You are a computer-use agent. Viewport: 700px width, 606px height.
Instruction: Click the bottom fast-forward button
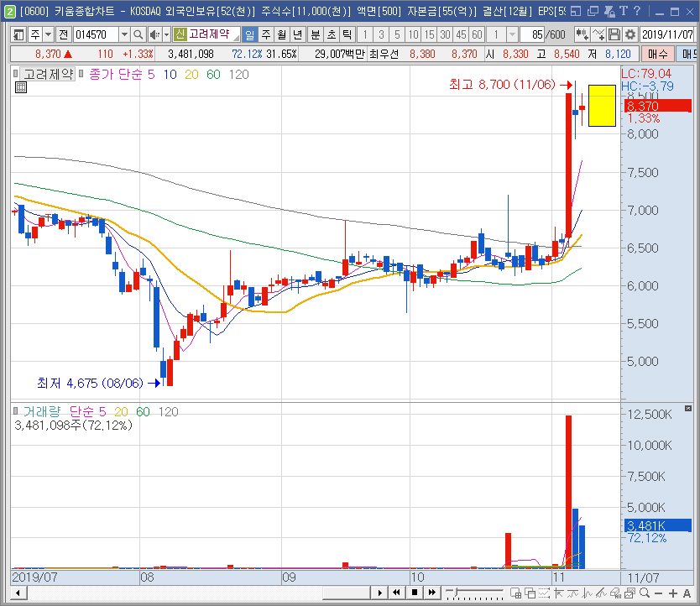(x=431, y=593)
